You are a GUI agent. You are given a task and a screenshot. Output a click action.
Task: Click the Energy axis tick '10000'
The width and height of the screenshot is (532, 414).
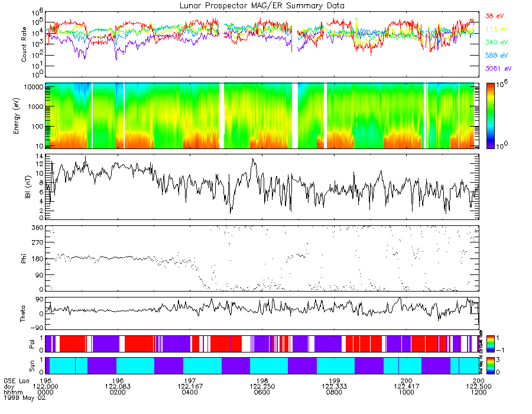[33, 87]
